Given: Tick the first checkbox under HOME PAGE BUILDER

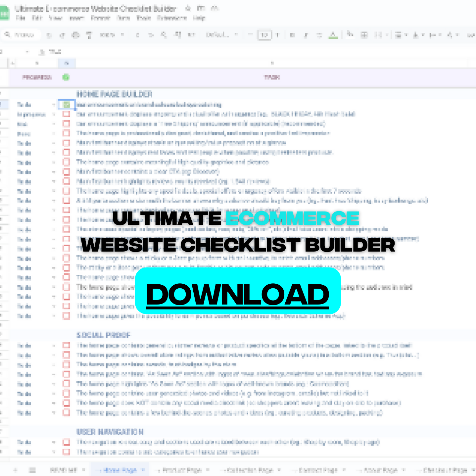Looking at the screenshot, I should tap(67, 105).
